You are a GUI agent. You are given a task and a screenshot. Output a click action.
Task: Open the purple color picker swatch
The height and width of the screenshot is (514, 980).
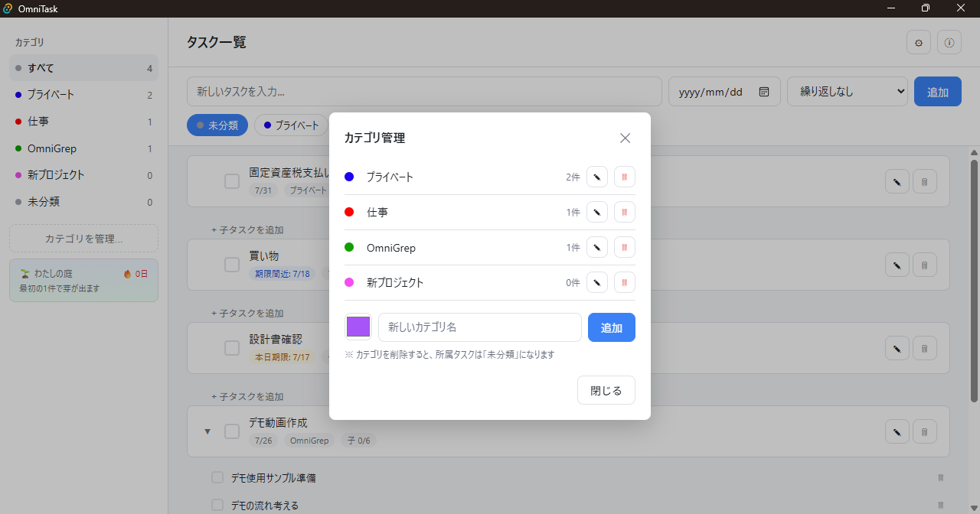click(x=358, y=327)
